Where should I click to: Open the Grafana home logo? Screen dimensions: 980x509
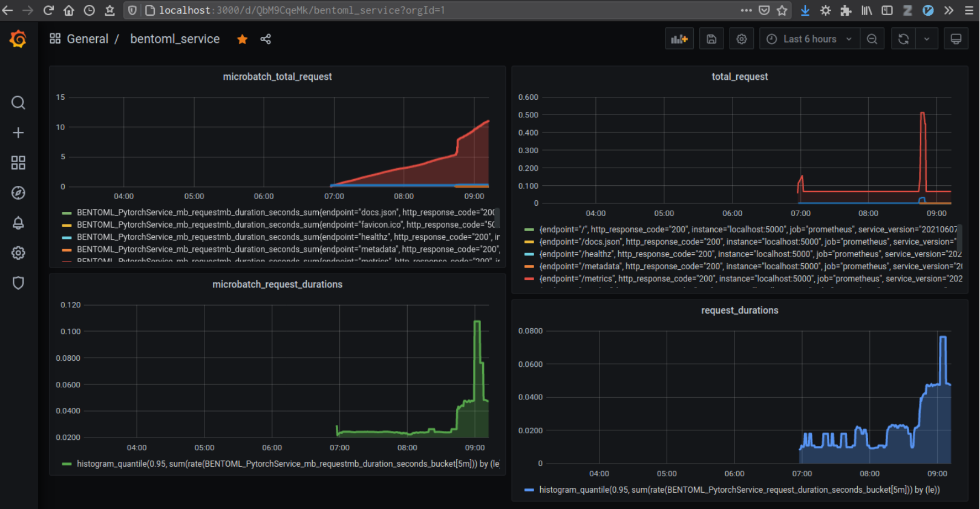pyautogui.click(x=18, y=39)
